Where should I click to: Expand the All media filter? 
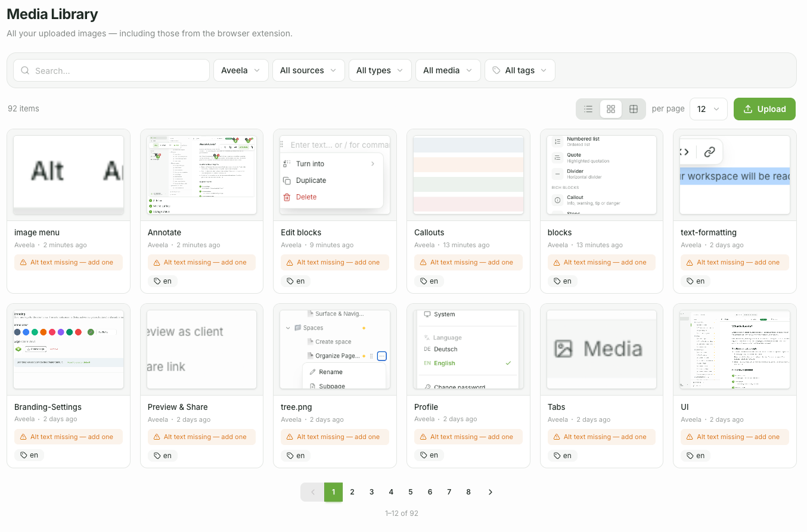(x=448, y=70)
